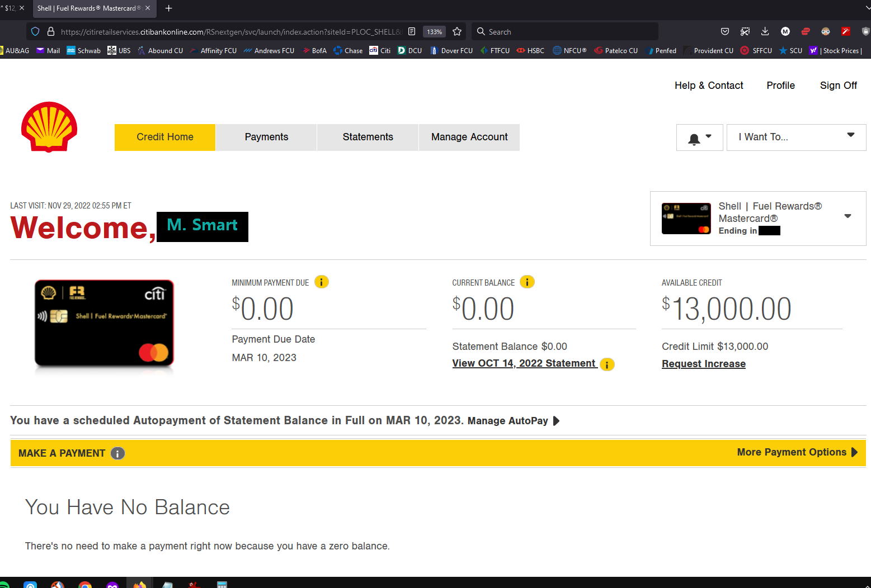Click the Shell logo
The width and height of the screenshot is (871, 588).
49,127
